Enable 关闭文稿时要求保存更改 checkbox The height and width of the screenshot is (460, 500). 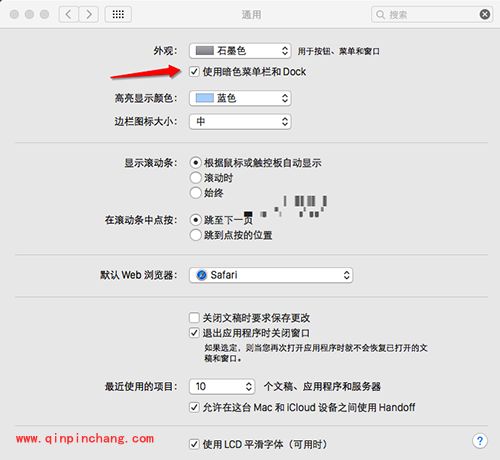(194, 317)
